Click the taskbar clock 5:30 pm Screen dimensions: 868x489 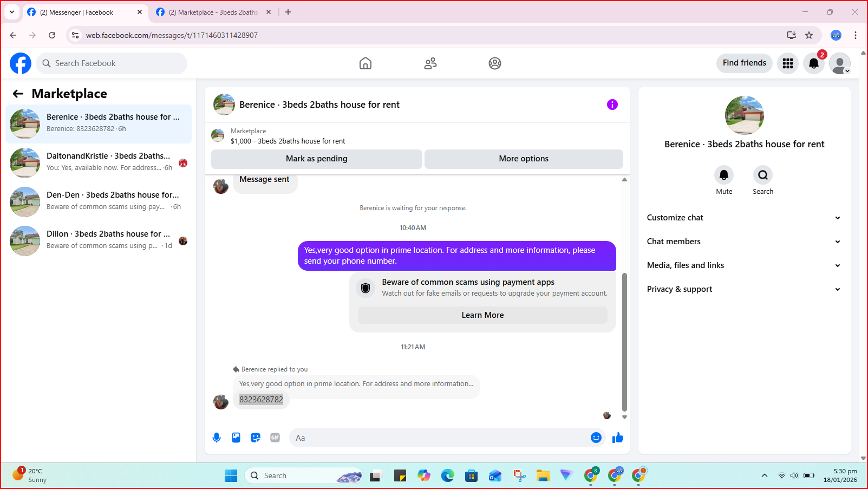(x=840, y=475)
